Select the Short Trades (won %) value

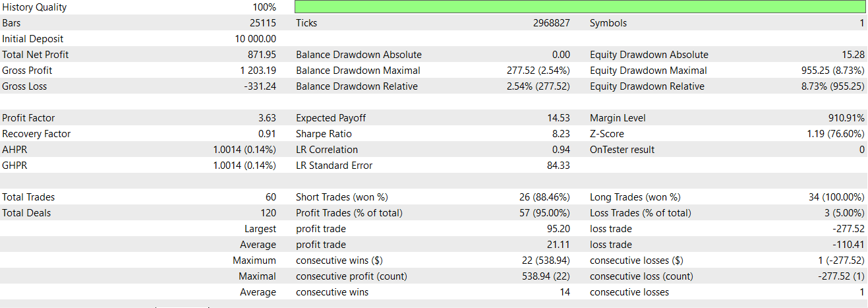click(x=544, y=197)
